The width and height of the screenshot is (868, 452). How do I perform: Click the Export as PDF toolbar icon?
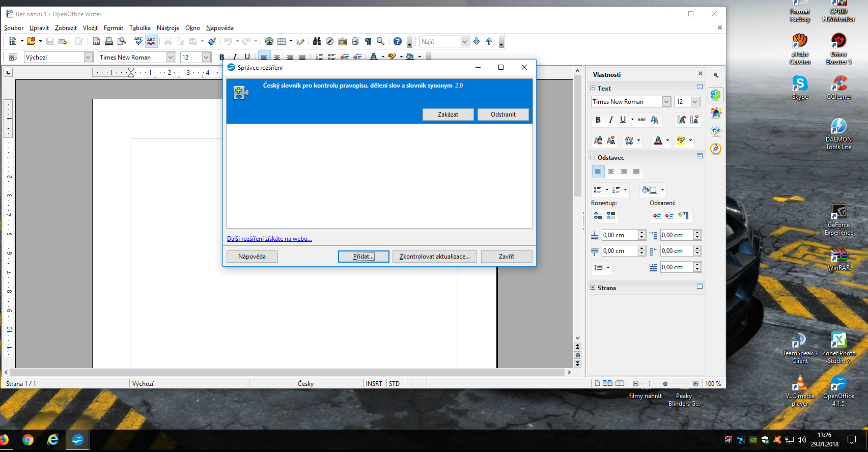(96, 42)
